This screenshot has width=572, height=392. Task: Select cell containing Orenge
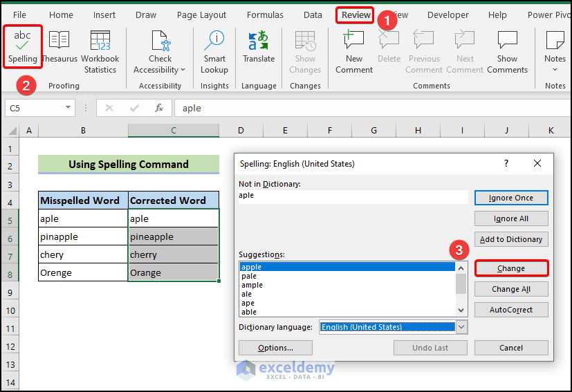click(x=83, y=272)
